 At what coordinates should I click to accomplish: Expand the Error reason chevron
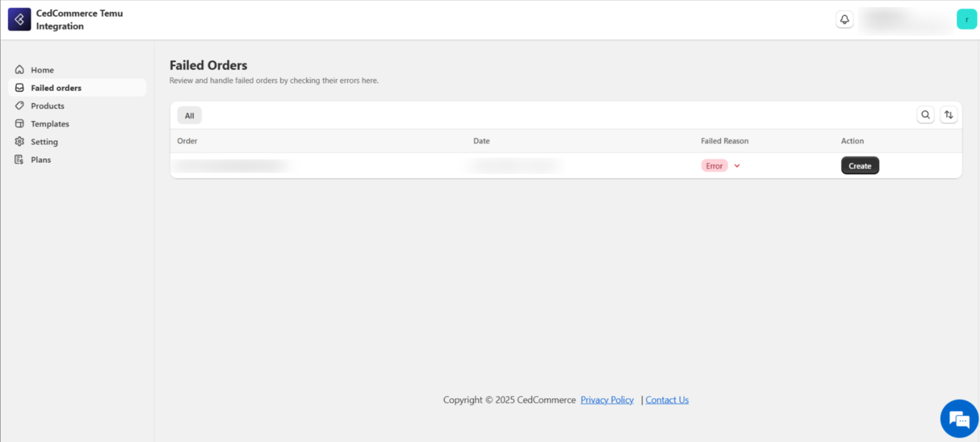737,166
